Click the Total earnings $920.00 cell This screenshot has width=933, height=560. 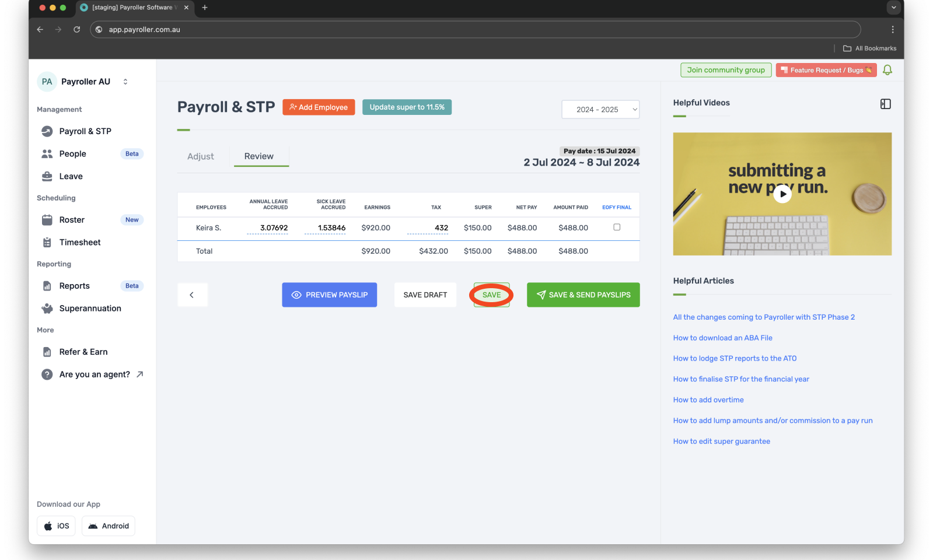coord(376,251)
